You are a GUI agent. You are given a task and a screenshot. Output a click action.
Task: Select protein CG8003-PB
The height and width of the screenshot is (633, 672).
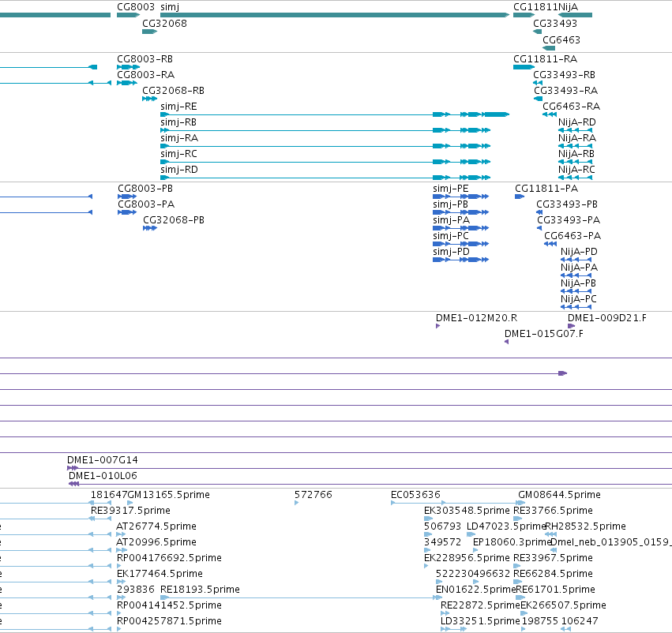click(x=145, y=189)
